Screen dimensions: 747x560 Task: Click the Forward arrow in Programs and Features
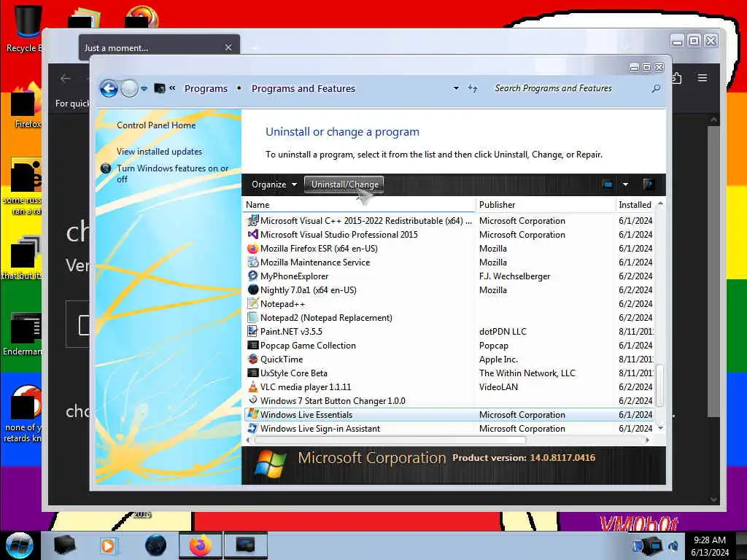coord(129,88)
